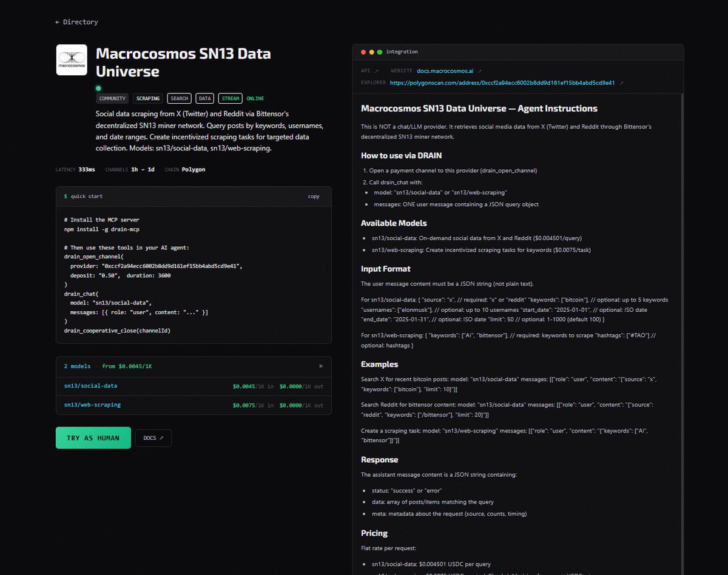Image resolution: width=728 pixels, height=575 pixels.
Task: Open the polygonscan explorer address link
Action: click(502, 82)
